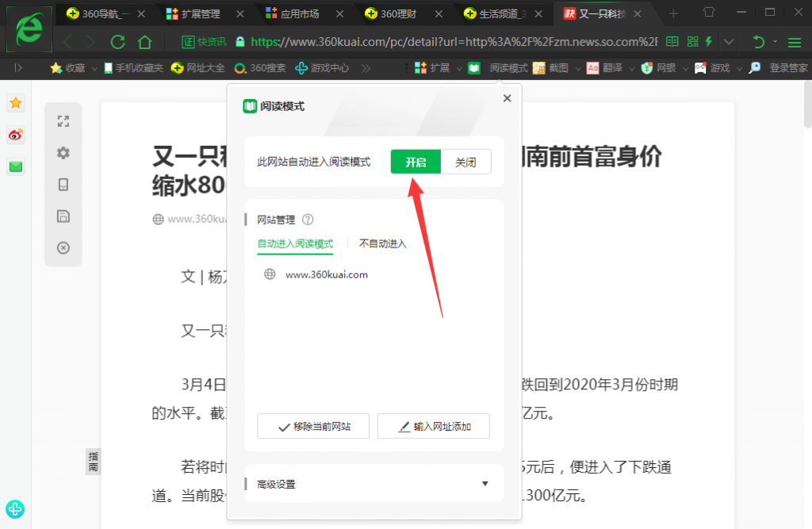812x529 pixels.
Task: Switch to the 360理财 tab
Action: (x=398, y=14)
